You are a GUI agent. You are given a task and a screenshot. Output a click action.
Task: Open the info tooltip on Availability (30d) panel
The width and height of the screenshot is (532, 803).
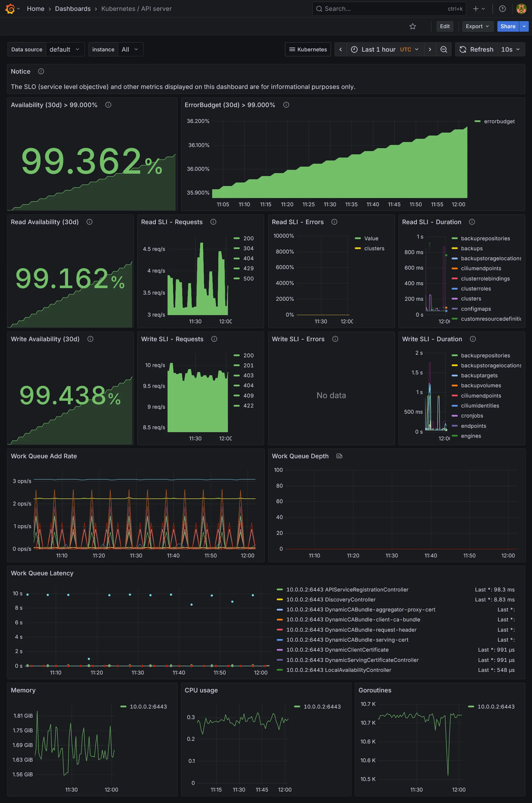(108, 105)
